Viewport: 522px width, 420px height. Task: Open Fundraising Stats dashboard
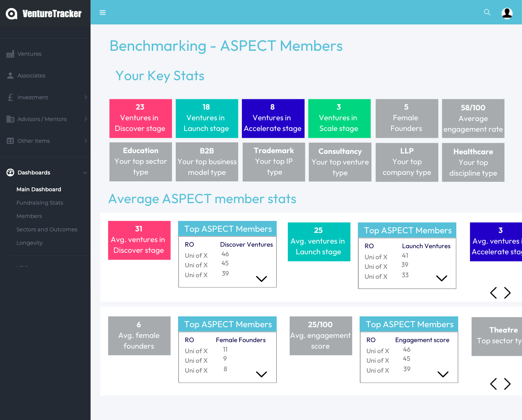[x=40, y=203]
